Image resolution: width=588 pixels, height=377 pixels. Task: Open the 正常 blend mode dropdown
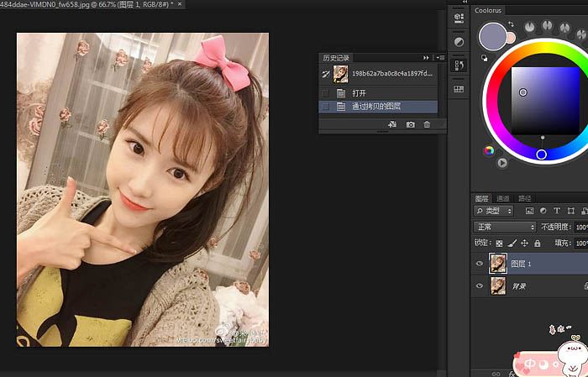(505, 227)
